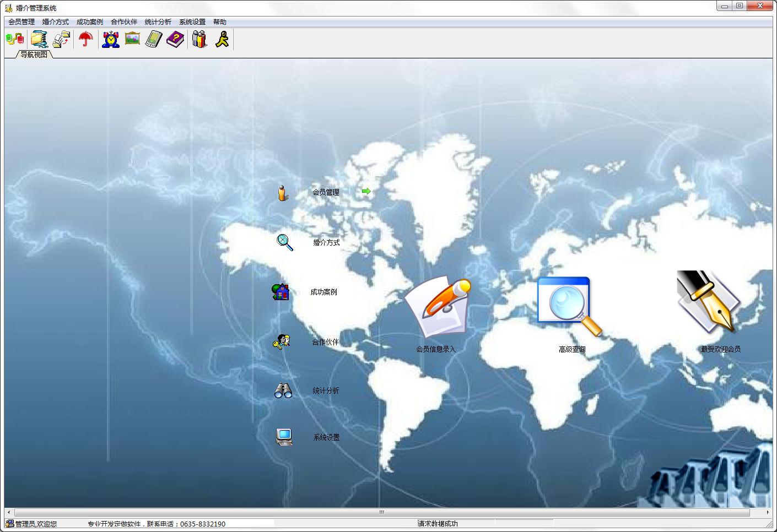Image resolution: width=777 pixels, height=532 pixels.
Task: Click 婚介方式 in navigation list
Action: pyautogui.click(x=326, y=242)
